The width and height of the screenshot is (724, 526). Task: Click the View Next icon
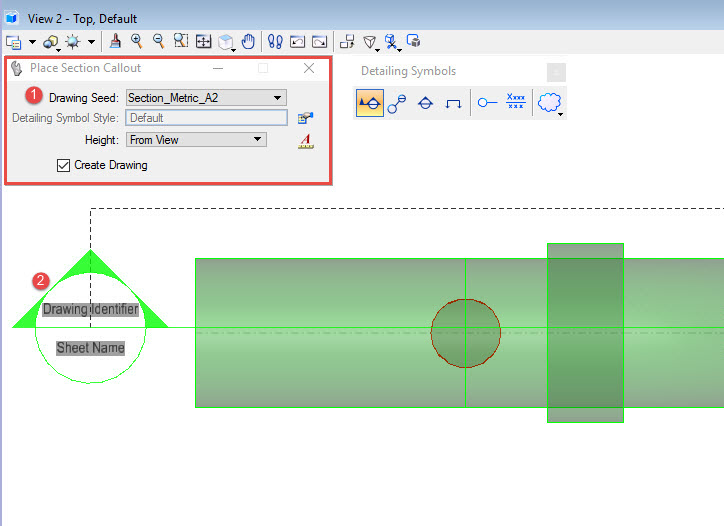pos(320,42)
